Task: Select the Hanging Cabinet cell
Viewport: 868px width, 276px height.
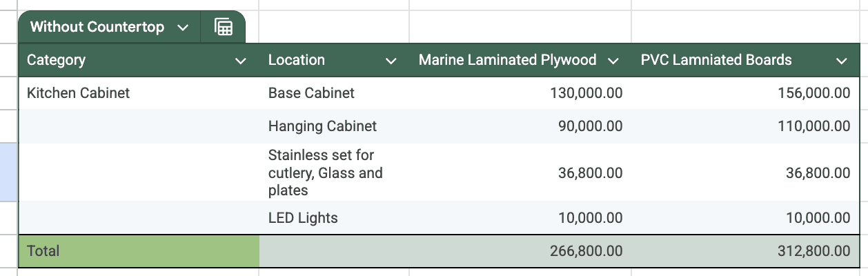Action: (322, 126)
